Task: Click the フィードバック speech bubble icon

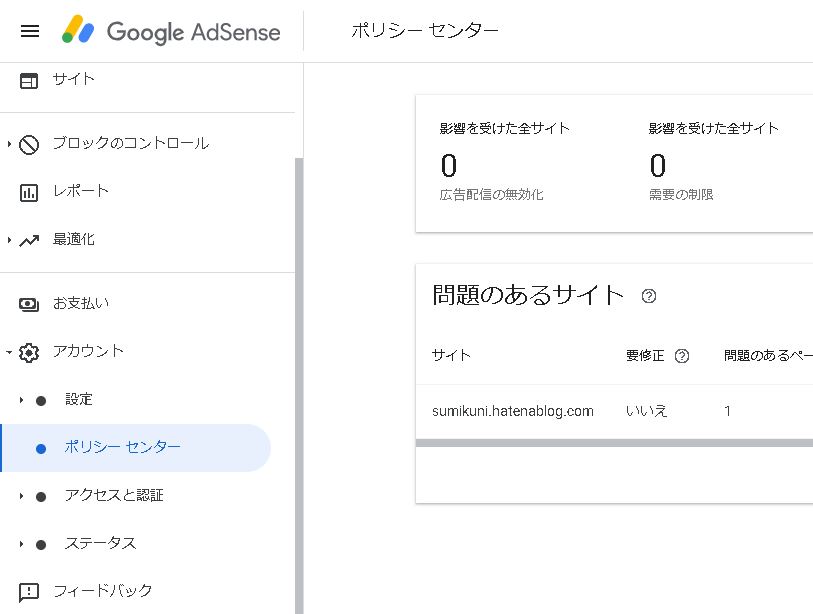Action: [x=29, y=593]
